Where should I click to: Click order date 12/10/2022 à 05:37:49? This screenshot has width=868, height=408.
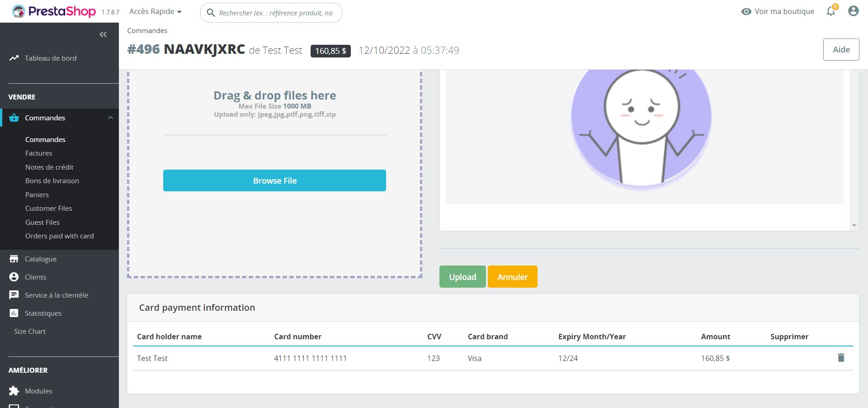[x=409, y=50]
